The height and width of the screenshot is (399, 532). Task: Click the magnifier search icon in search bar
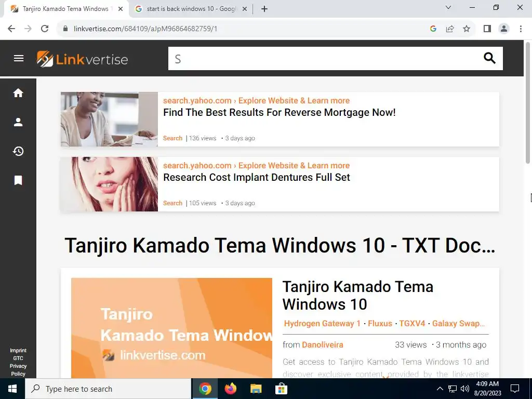489,58
